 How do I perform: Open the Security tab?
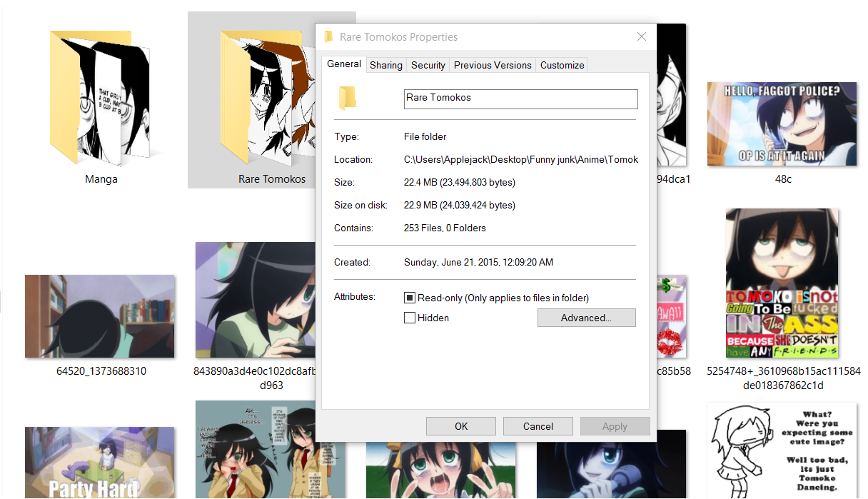tap(428, 65)
